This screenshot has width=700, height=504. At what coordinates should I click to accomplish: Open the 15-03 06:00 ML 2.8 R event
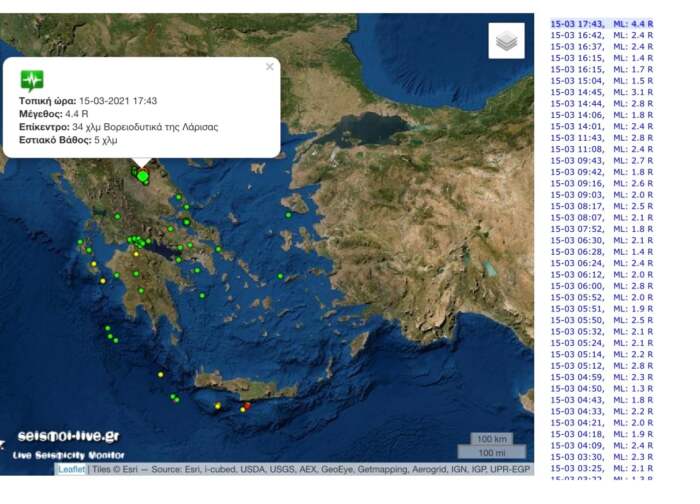point(601,285)
